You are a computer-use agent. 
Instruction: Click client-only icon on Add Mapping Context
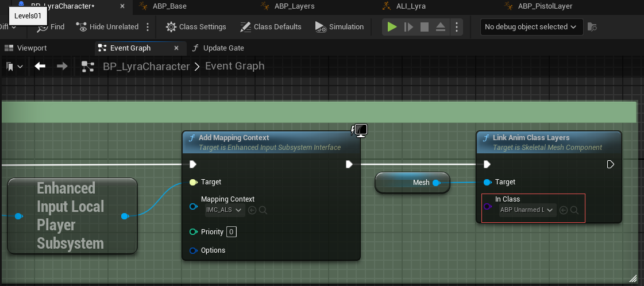(360, 130)
